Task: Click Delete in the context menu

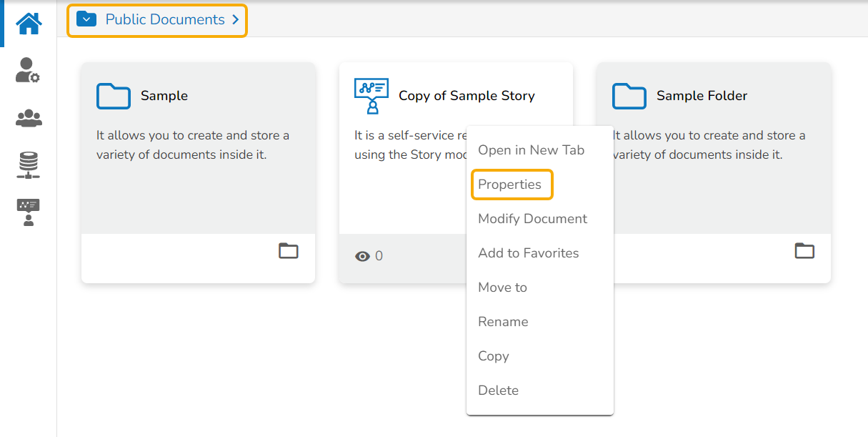Action: (x=498, y=391)
